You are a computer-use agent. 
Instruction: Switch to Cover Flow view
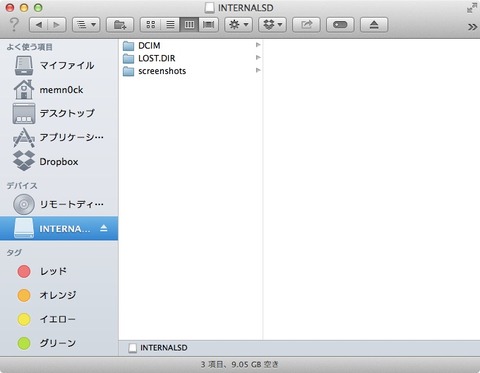tap(209, 25)
